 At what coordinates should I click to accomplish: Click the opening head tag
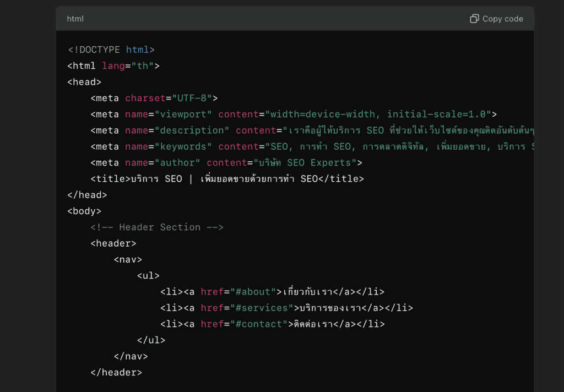84,82
